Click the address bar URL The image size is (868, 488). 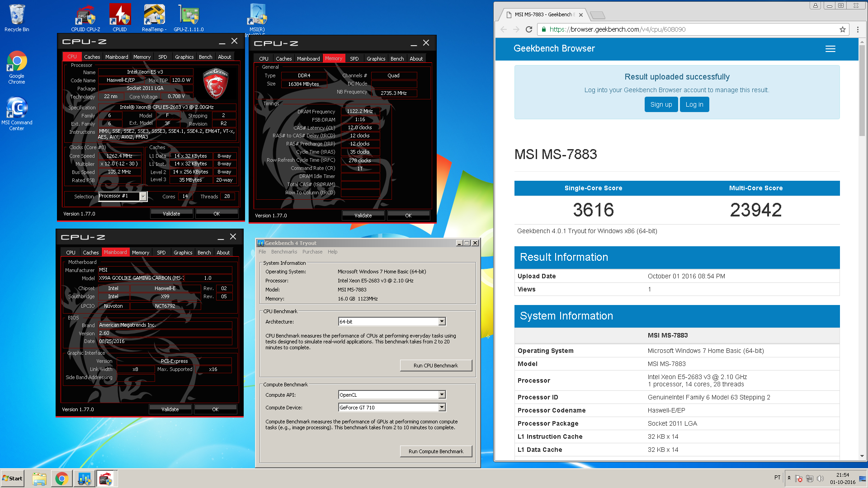coord(618,29)
